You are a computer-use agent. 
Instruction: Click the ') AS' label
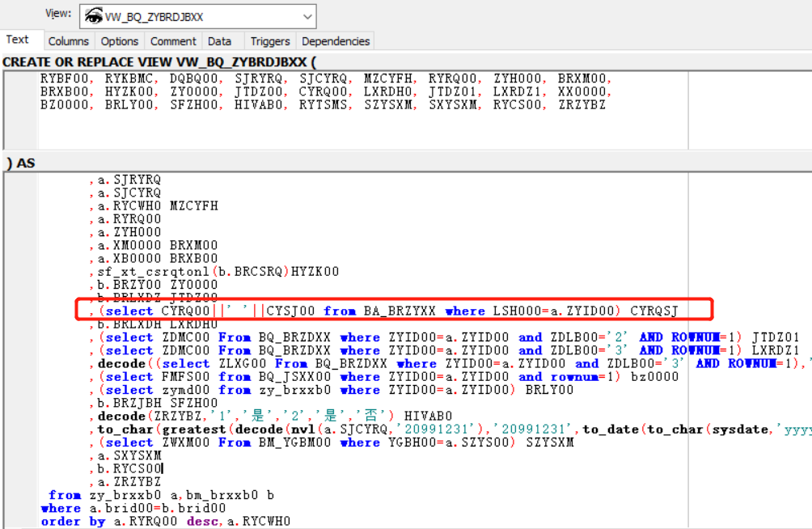click(x=21, y=163)
